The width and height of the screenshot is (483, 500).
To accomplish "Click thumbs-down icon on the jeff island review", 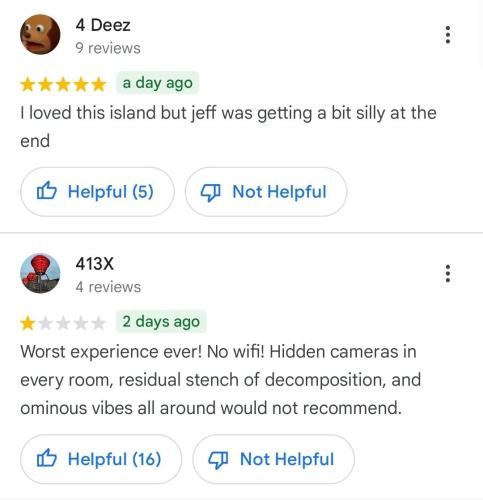I will pyautogui.click(x=210, y=192).
